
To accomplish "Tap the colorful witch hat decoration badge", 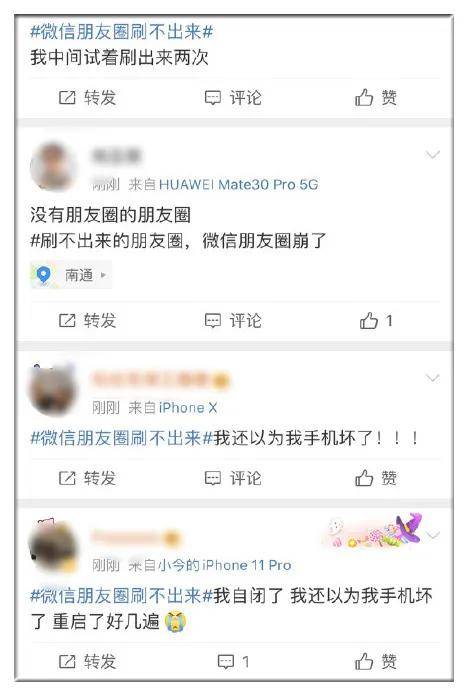I will tap(374, 531).
